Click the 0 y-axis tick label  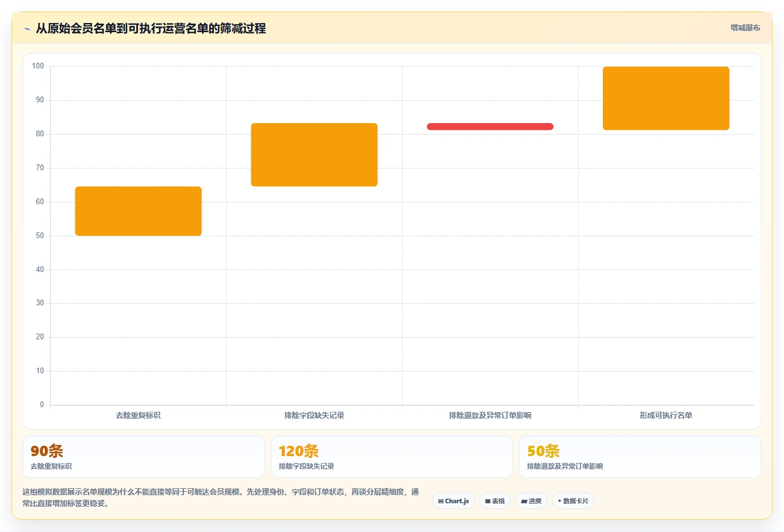[42, 405]
